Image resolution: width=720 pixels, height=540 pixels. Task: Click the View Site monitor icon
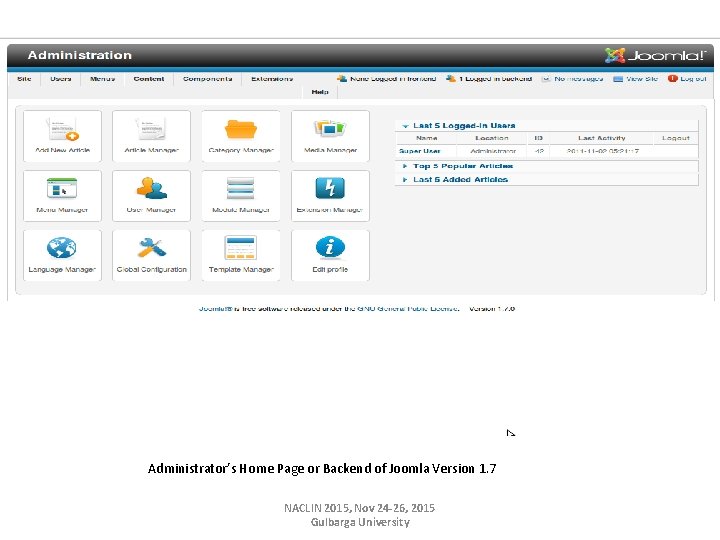pos(618,79)
